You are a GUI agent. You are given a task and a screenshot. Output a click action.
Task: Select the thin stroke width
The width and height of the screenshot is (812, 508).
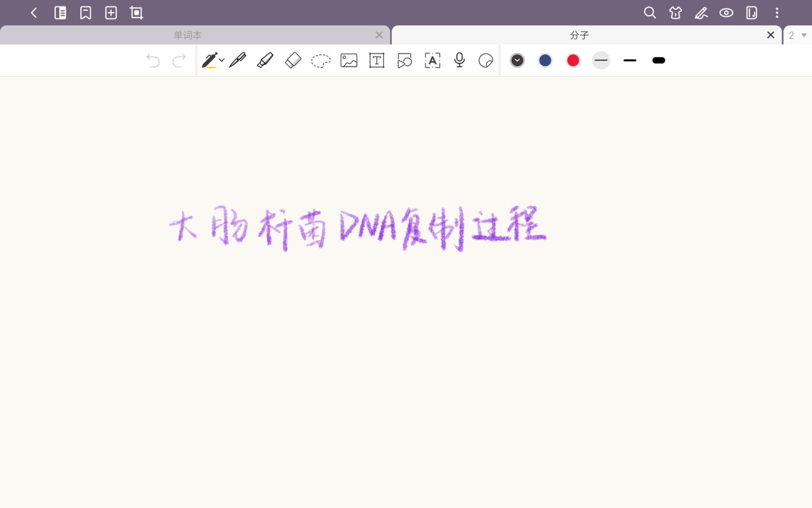tap(601, 60)
